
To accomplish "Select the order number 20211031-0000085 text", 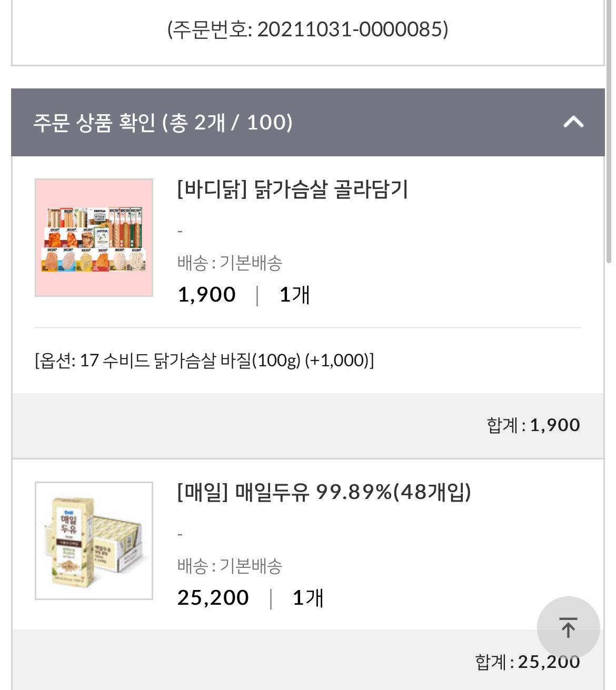I will [352, 29].
